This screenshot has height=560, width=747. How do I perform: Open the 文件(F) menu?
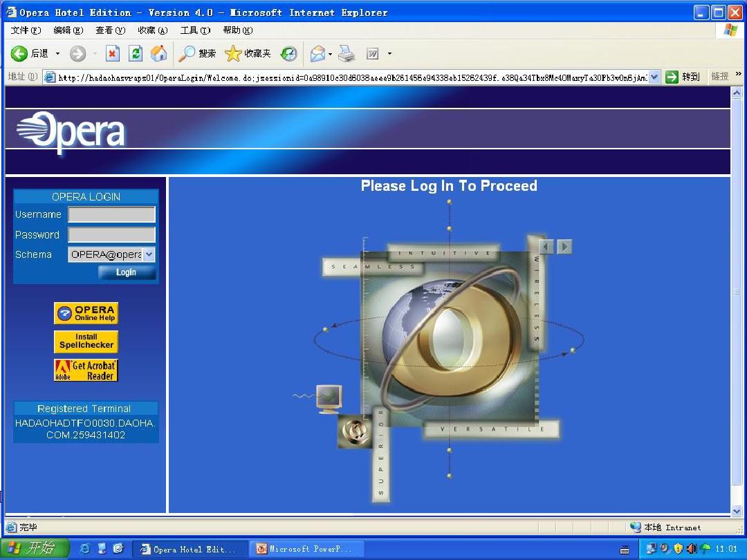pos(26,30)
